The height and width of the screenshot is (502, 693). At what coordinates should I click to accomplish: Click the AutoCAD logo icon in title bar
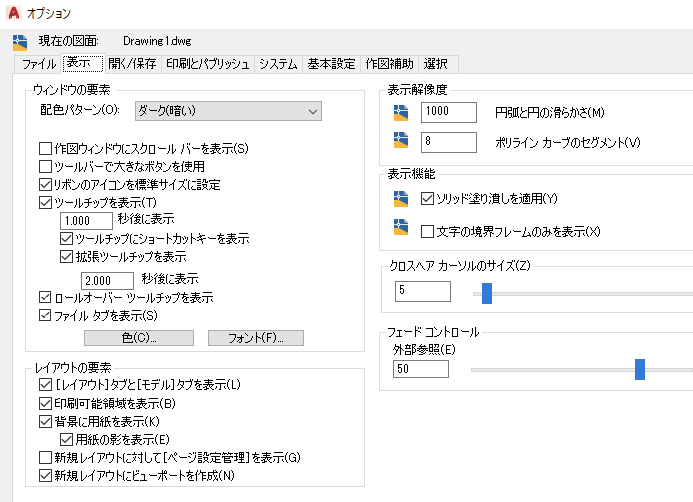tap(14, 13)
